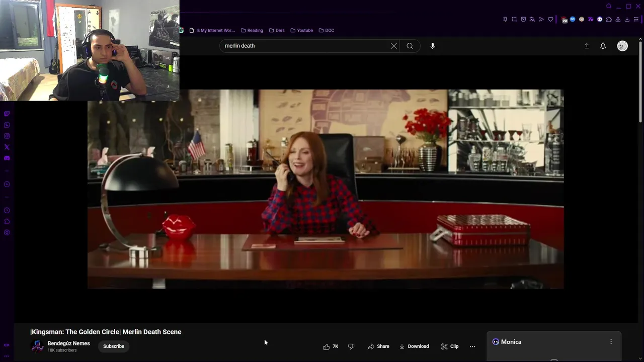Open History clock icon in sidebar
Image resolution: width=644 pixels, height=362 pixels.
tap(7, 210)
